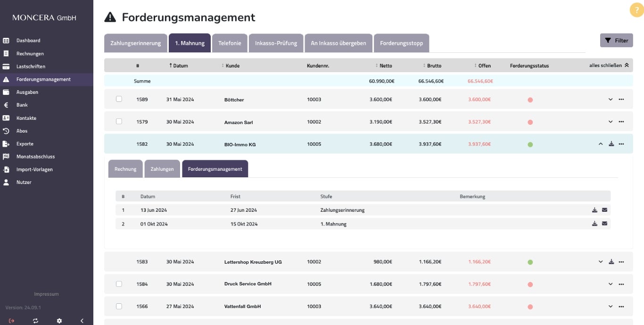Collapse all rows with alles schließen

(x=609, y=65)
